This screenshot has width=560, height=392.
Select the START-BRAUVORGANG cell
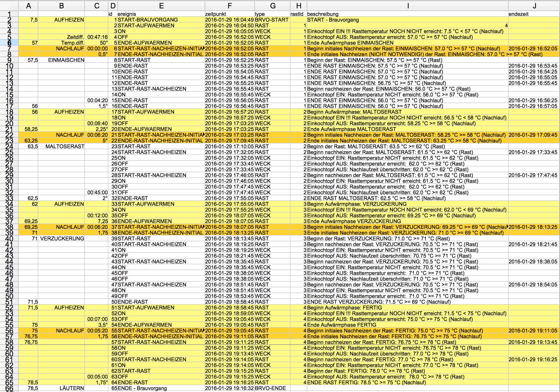click(x=161, y=20)
